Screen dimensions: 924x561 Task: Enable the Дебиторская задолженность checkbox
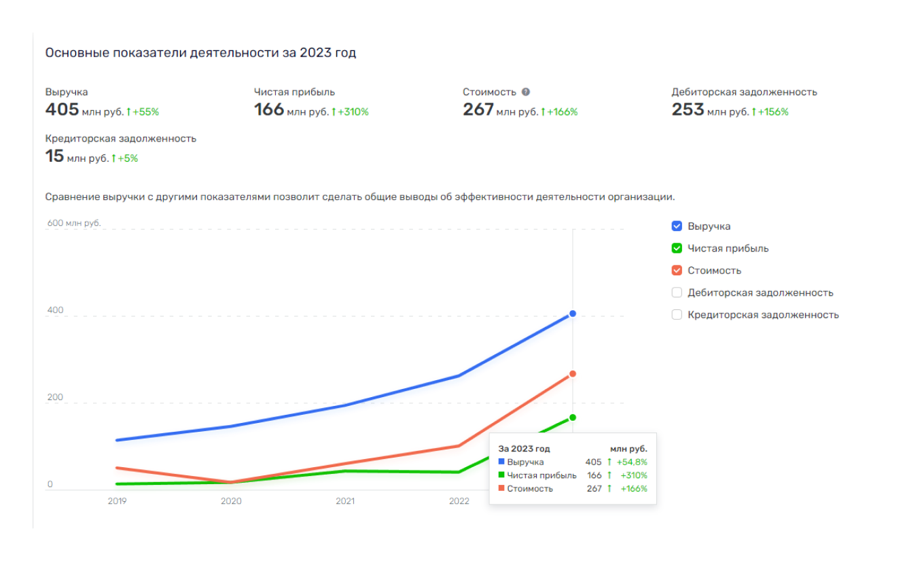[677, 292]
